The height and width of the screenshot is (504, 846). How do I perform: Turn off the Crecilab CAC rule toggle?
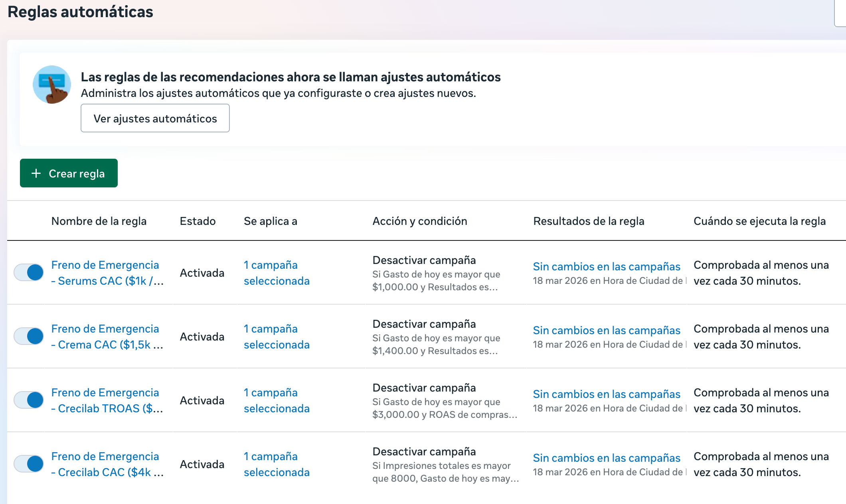(x=29, y=464)
